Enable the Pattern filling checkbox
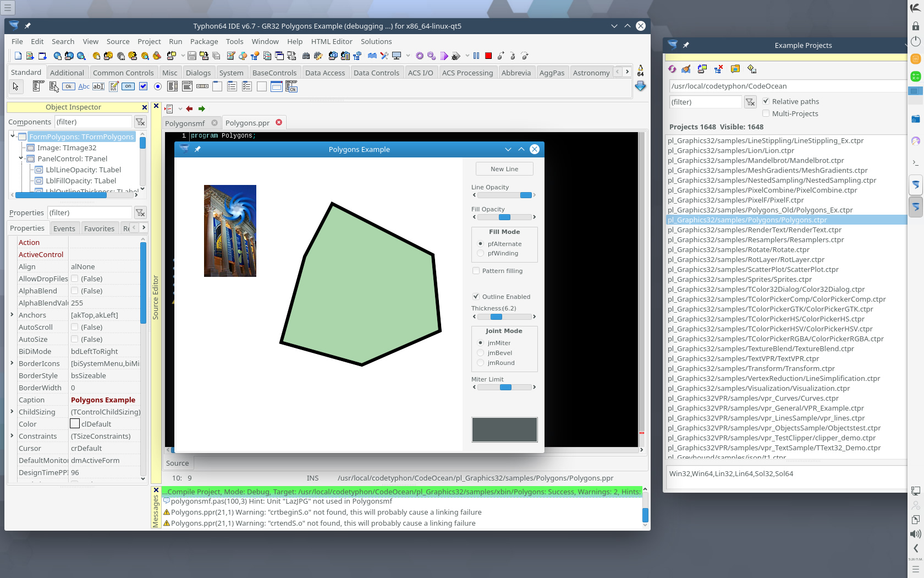The height and width of the screenshot is (578, 924). pyautogui.click(x=476, y=271)
